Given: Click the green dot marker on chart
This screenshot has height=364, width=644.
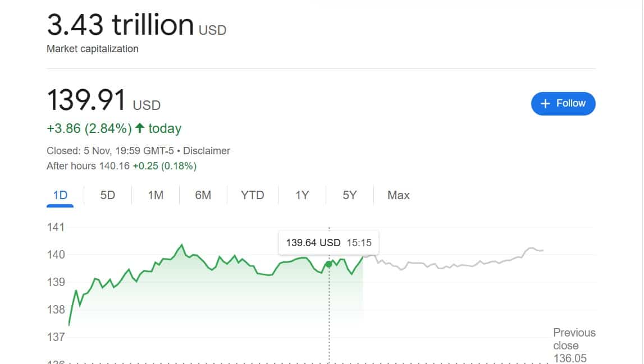Looking at the screenshot, I should click(x=328, y=264).
